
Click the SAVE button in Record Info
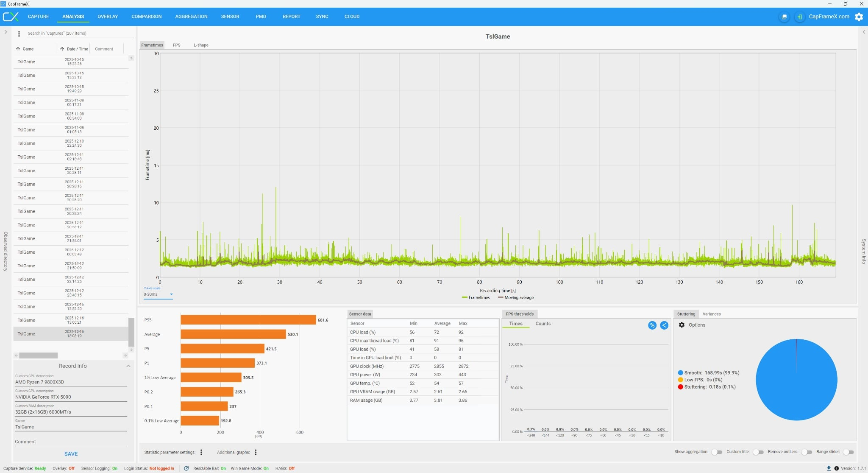71,454
